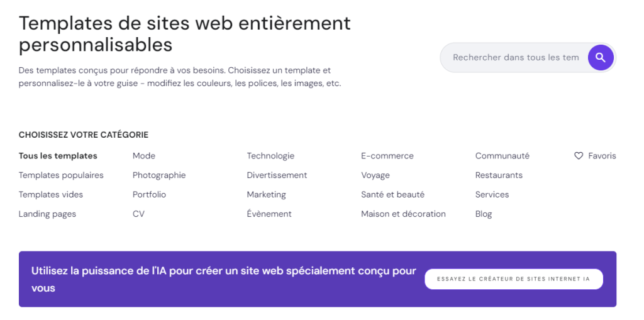Viewport: 644px width, 320px height.
Task: Focus the template search input field
Action: (516, 58)
